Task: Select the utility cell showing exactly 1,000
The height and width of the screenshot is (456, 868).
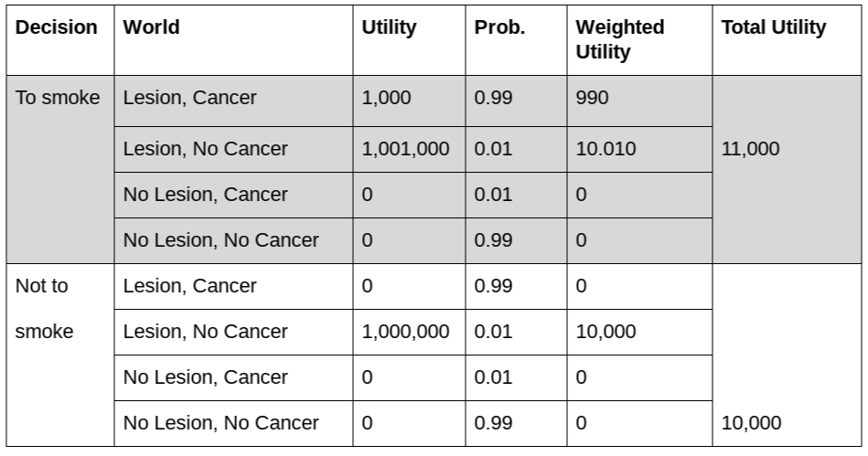Action: 383,98
